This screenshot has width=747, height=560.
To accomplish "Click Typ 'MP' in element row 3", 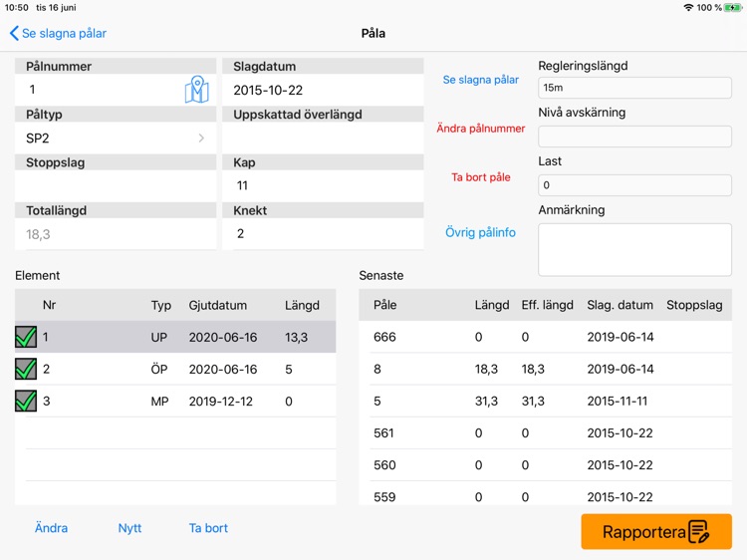I will coord(159,402).
